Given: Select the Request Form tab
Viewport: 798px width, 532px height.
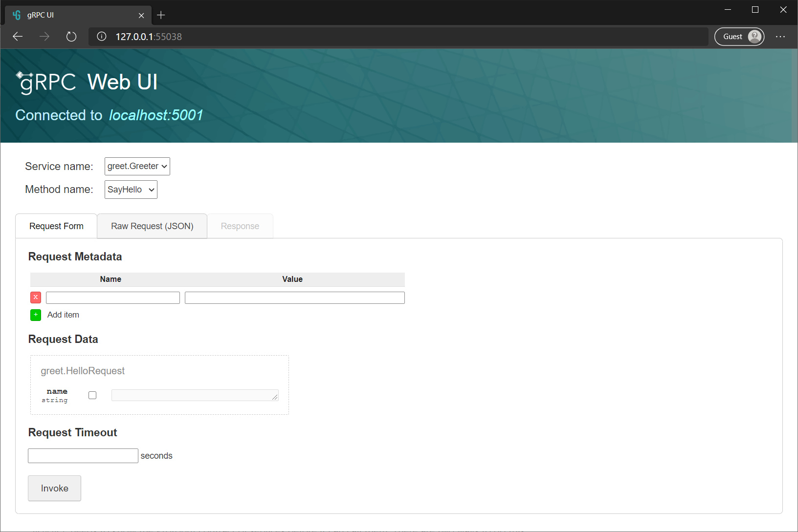Looking at the screenshot, I should (56, 226).
